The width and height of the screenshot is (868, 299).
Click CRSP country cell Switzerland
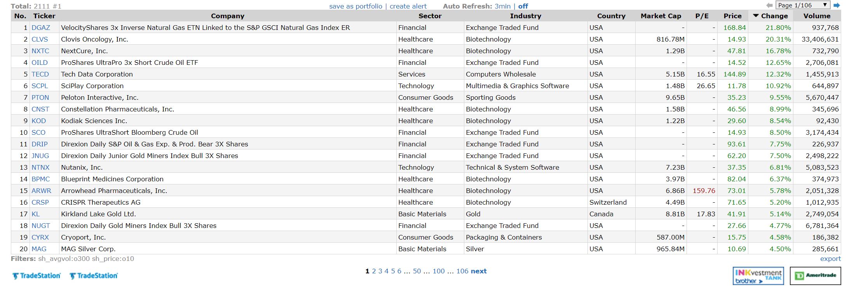[608, 202]
